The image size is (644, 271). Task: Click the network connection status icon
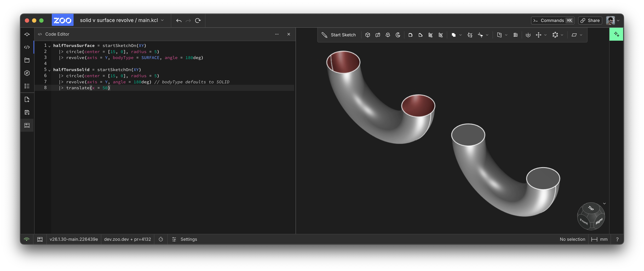(27, 239)
